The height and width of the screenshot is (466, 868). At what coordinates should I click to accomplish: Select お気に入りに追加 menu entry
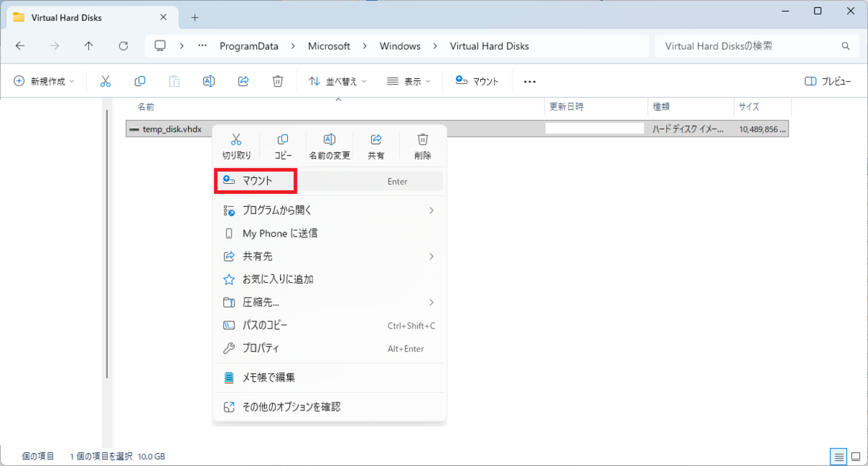click(329, 279)
